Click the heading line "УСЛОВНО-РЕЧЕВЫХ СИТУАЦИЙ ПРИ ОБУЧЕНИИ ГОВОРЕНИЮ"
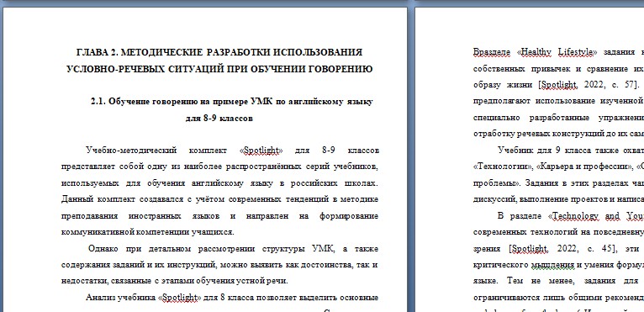Image resolution: width=644 pixels, height=312 pixels. tap(219, 69)
